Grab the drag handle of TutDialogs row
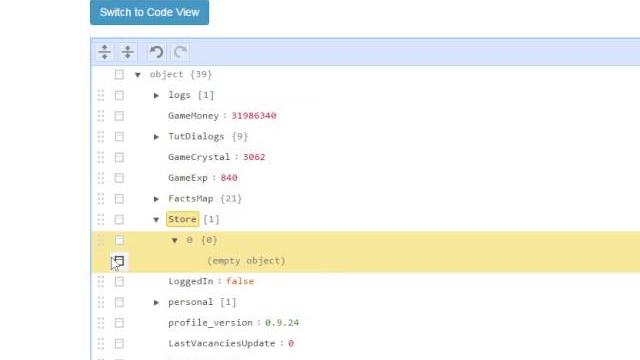 coord(101,137)
